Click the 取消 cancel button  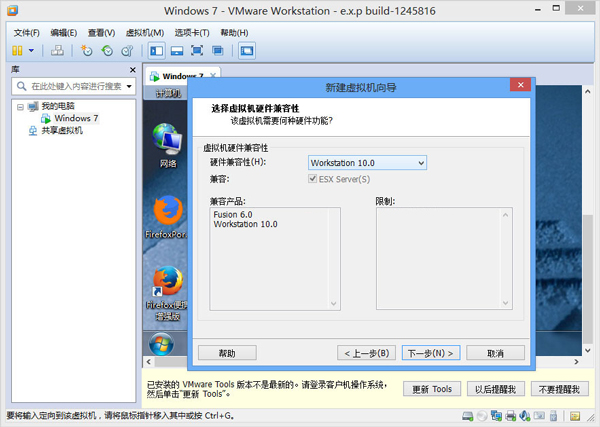point(496,353)
